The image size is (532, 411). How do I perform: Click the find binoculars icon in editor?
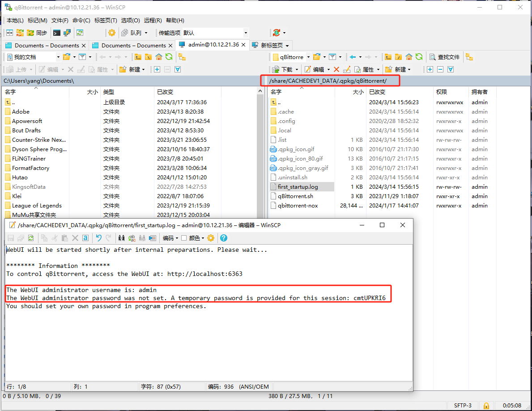pos(121,238)
